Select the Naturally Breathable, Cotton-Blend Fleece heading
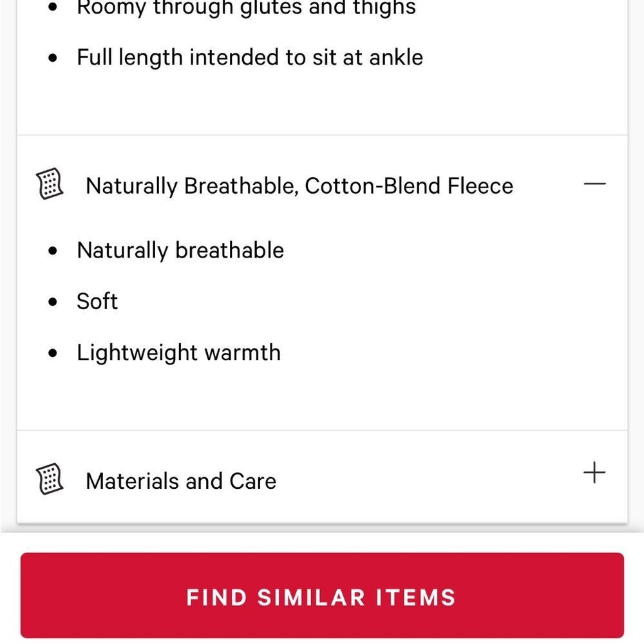This screenshot has width=644, height=644. pos(299,186)
